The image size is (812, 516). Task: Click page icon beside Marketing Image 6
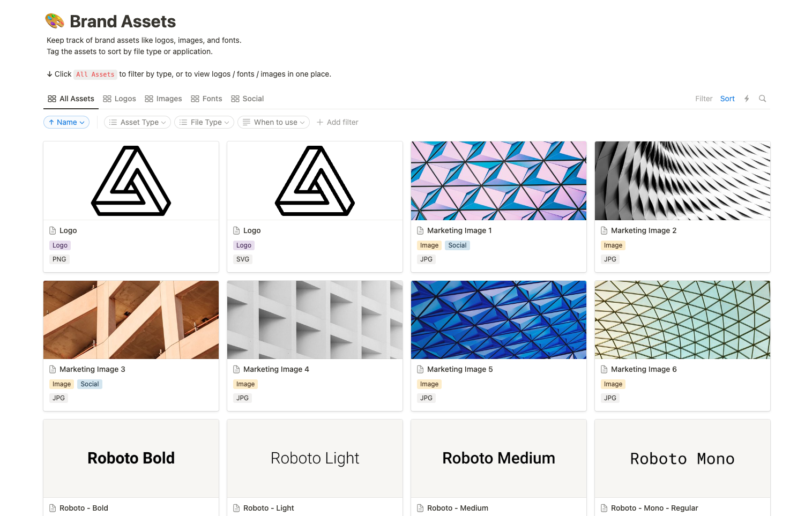coord(604,369)
